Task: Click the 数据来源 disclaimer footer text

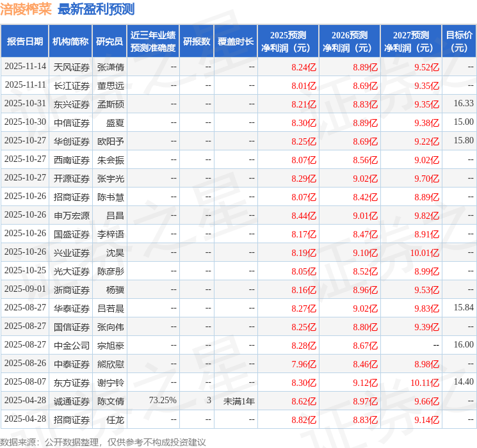Action: click(103, 442)
